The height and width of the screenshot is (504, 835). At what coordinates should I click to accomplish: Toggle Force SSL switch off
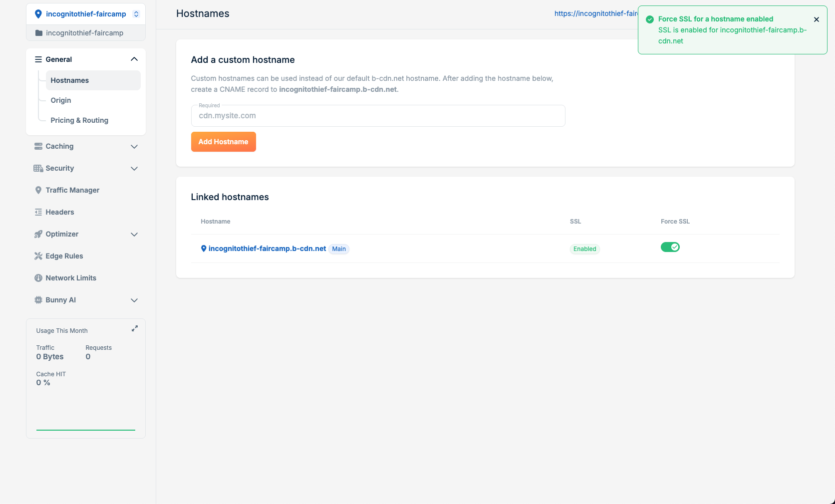pyautogui.click(x=670, y=247)
